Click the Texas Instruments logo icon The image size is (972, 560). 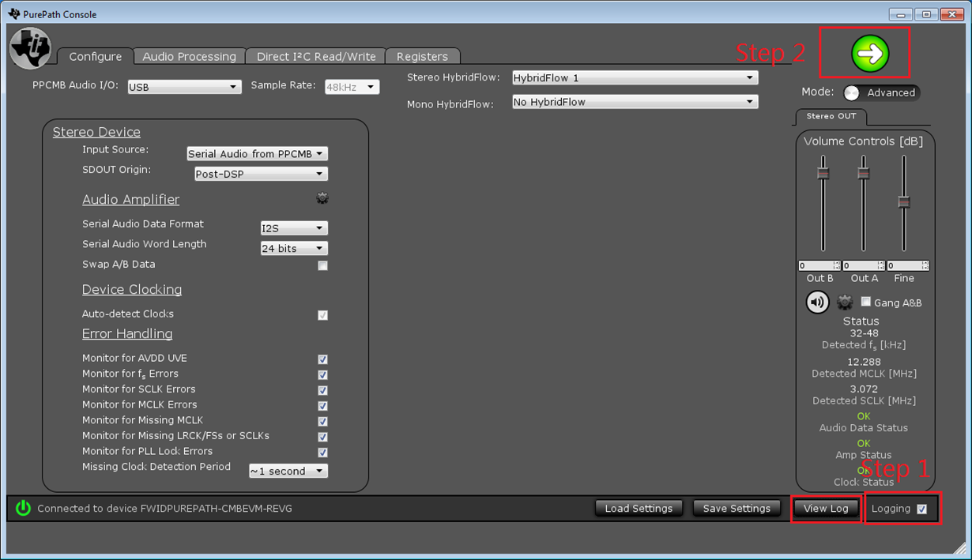[x=31, y=48]
